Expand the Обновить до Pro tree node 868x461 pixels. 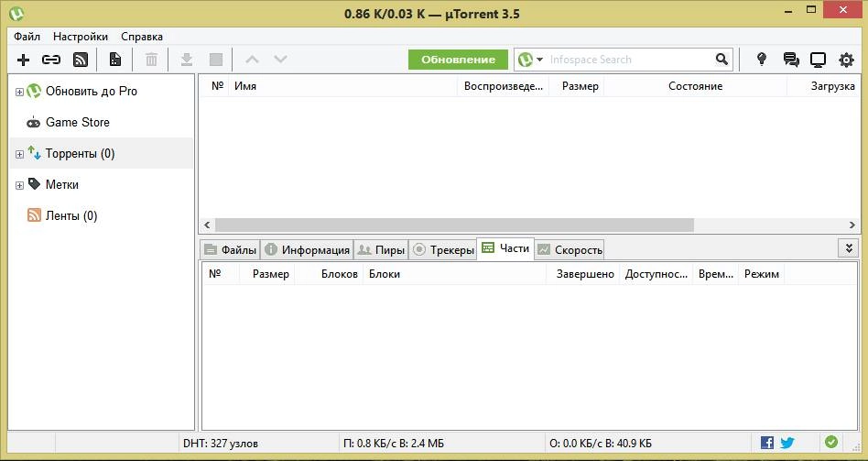coord(19,92)
